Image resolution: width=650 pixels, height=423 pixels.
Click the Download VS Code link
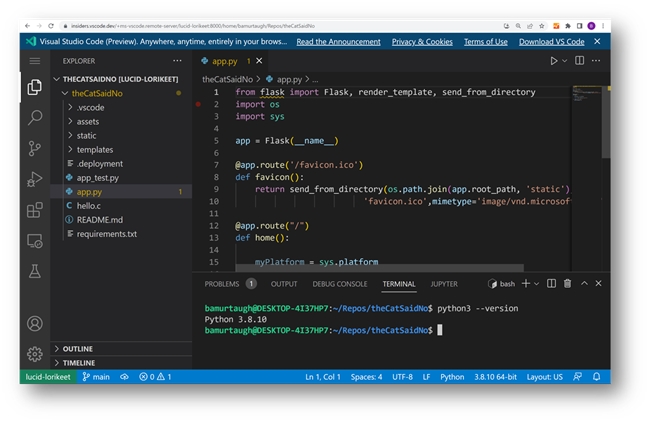pyautogui.click(x=551, y=42)
